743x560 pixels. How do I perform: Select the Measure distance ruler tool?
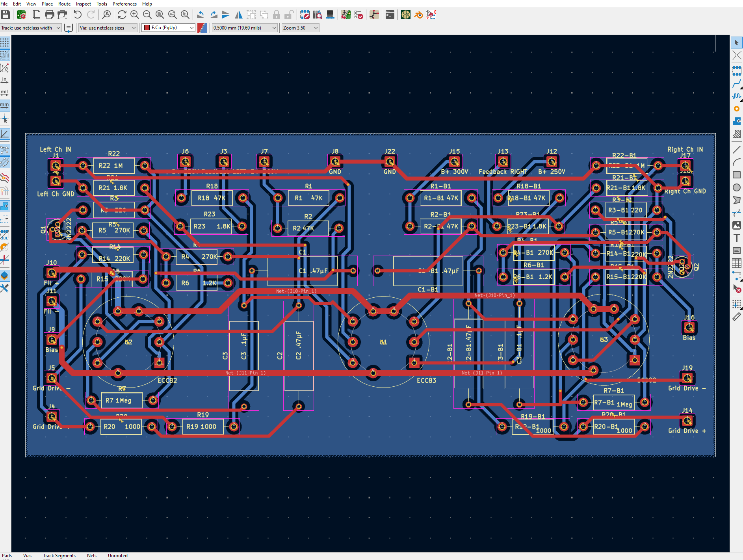(x=737, y=317)
